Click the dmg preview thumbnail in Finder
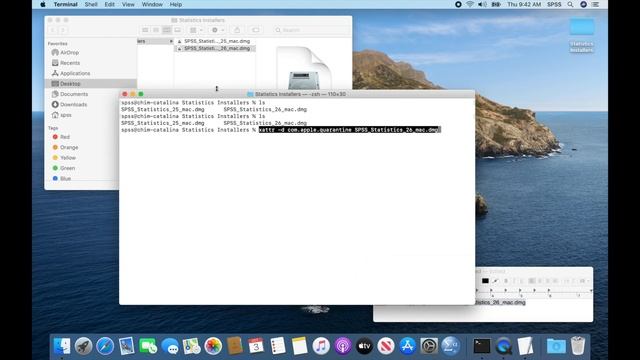The width and height of the screenshot is (640, 360). point(303,68)
